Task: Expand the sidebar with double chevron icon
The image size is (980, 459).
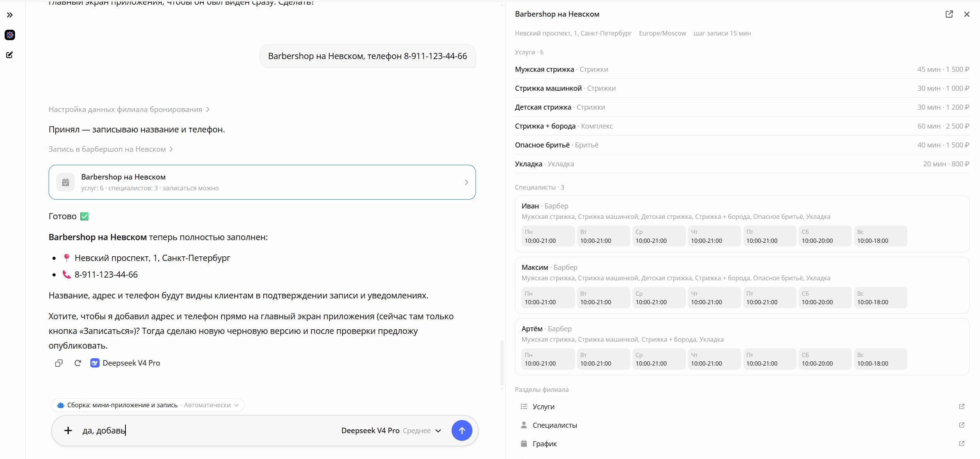Action: point(10,15)
